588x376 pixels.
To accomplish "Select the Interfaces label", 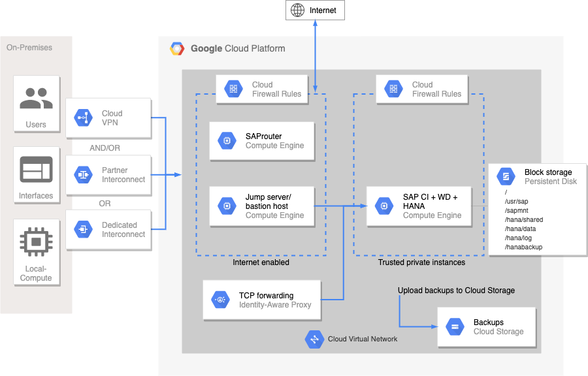I will point(36,196).
